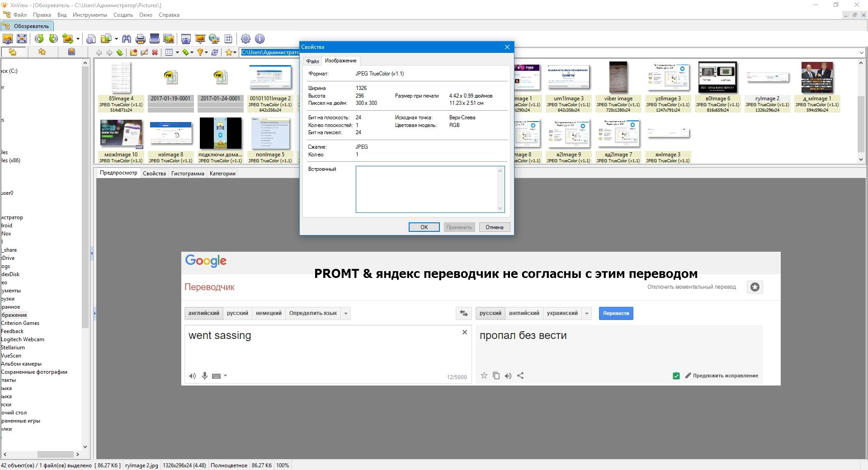The image size is (868, 470).
Task: Open the create web page icon
Action: [x=214, y=39]
